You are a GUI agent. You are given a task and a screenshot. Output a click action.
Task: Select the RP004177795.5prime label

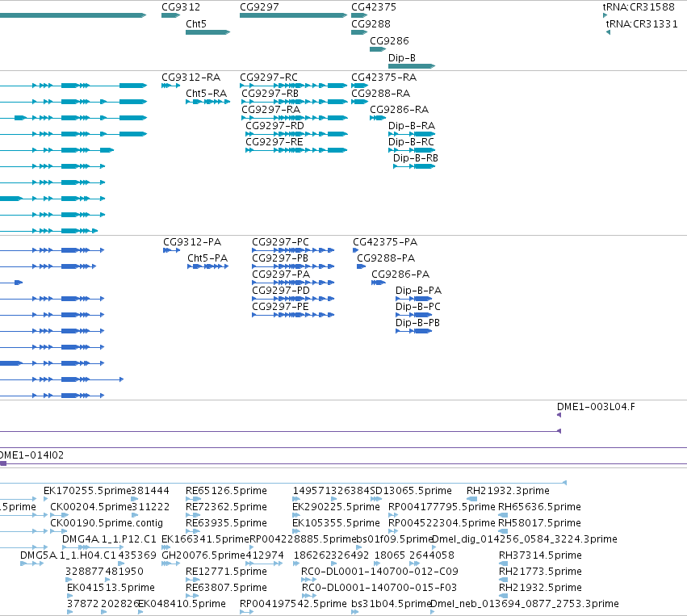(442, 507)
